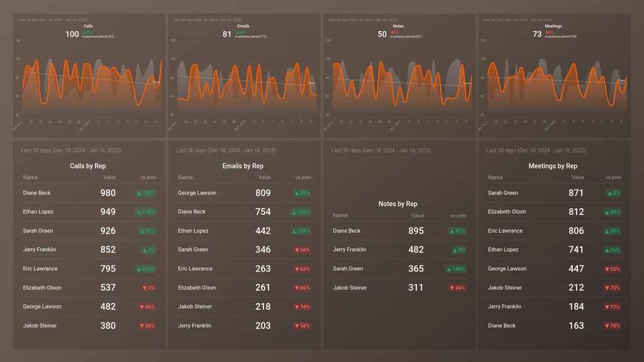This screenshot has height=362, width=644.
Task: Click the Name column header in Calls table
Action: coord(30,177)
